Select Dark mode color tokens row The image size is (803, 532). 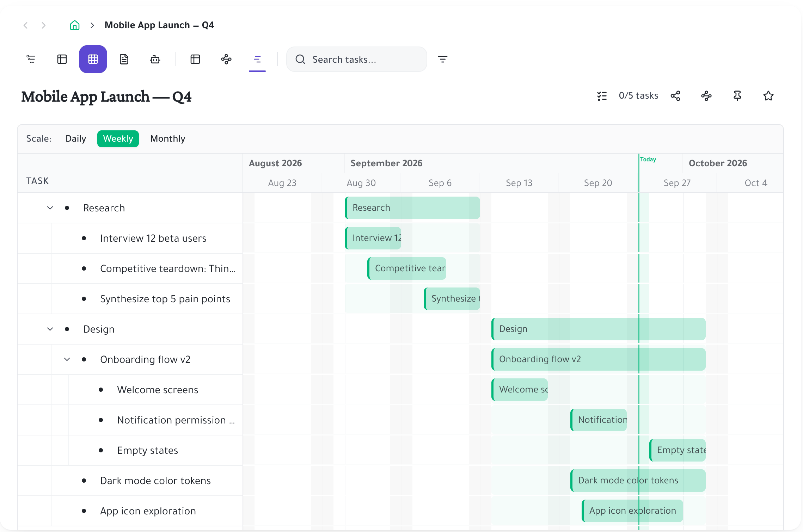tap(130, 481)
